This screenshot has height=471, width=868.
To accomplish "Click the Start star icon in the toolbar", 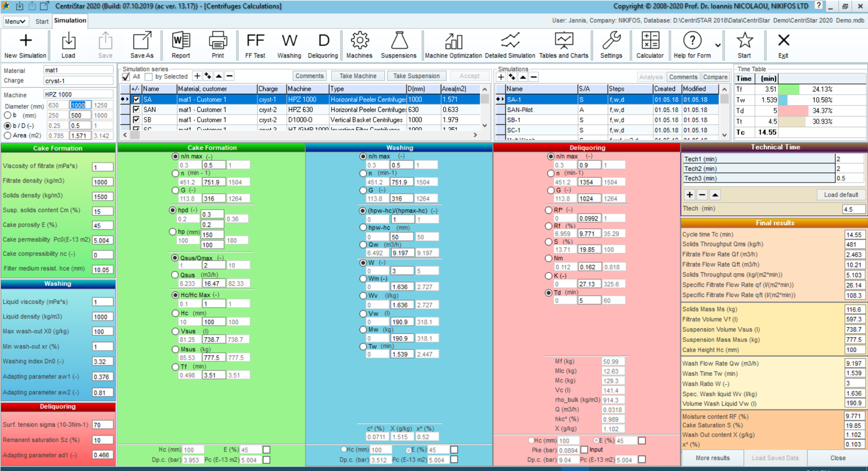I will click(745, 46).
